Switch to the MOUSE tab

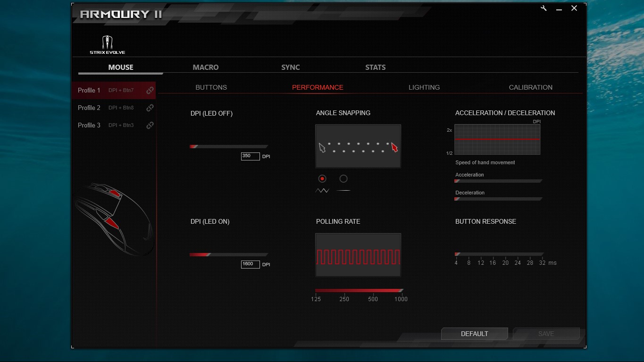point(121,67)
